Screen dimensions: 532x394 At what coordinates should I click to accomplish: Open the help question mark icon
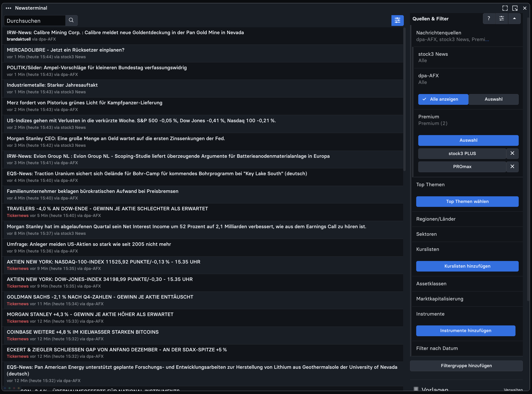489,18
